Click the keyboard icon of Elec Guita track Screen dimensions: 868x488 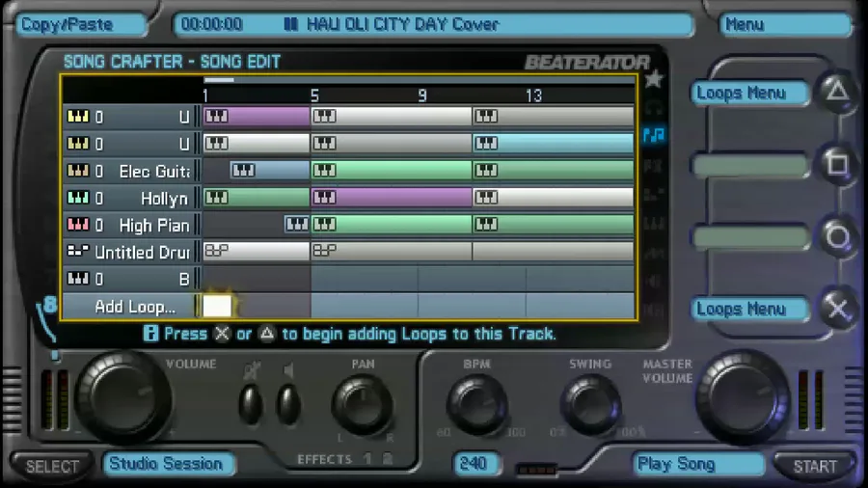pyautogui.click(x=77, y=171)
